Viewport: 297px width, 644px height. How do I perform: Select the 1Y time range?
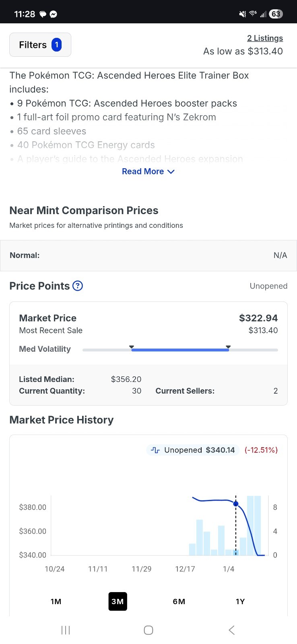[240, 601]
